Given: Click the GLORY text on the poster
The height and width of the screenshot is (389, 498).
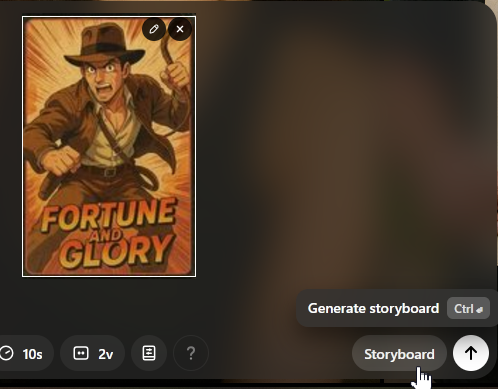Looking at the screenshot, I should click(117, 251).
